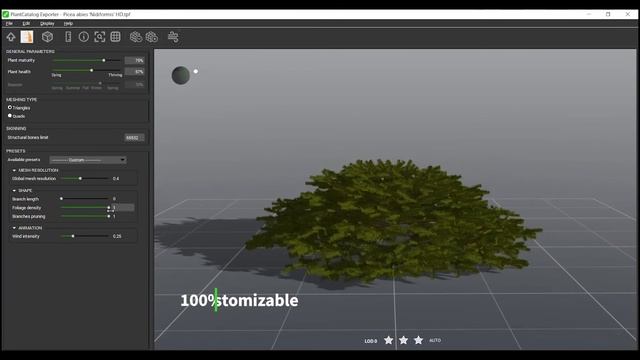Click the AUTO LOD button
Image resolution: width=640 pixels, height=360 pixels.
pos(435,340)
